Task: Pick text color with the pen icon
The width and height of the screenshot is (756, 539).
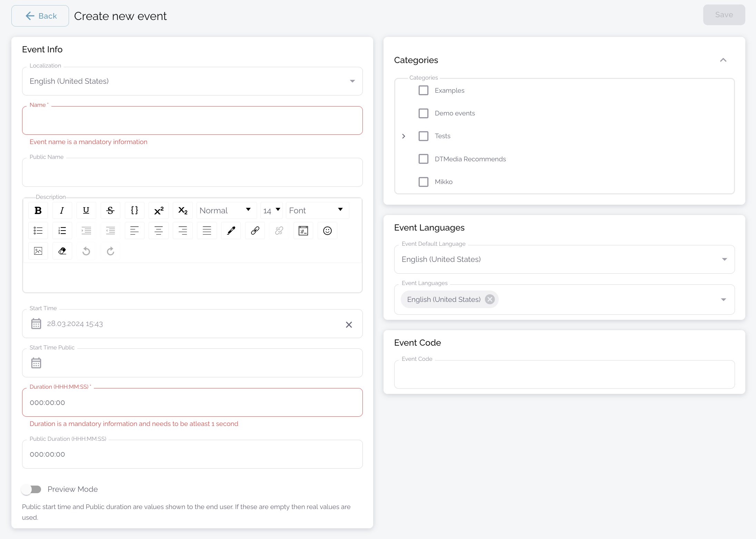Action: [231, 231]
